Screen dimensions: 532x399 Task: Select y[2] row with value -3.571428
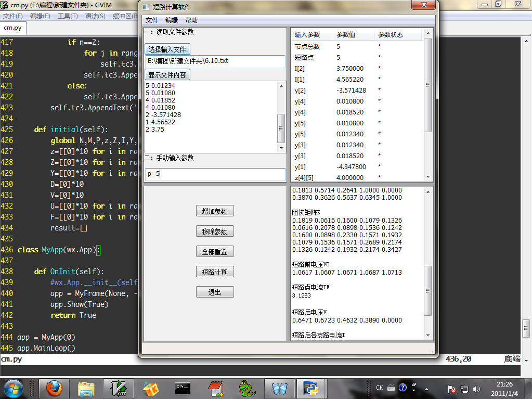pos(357,90)
